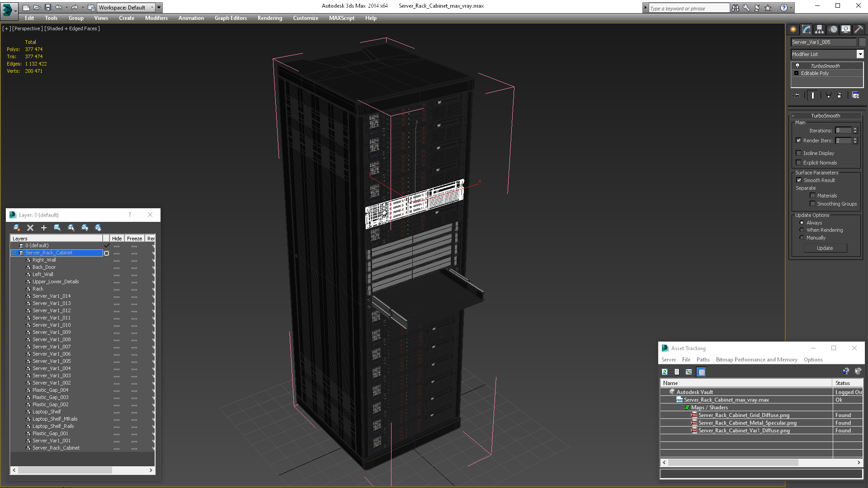868x488 pixels.
Task: Select the Manually update option
Action: click(x=802, y=238)
